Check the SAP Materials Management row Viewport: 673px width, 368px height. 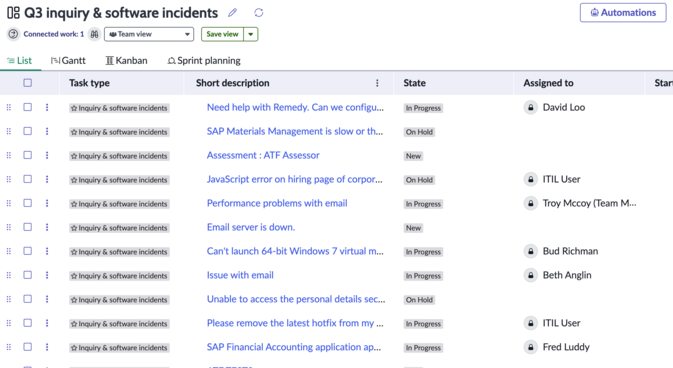point(27,131)
